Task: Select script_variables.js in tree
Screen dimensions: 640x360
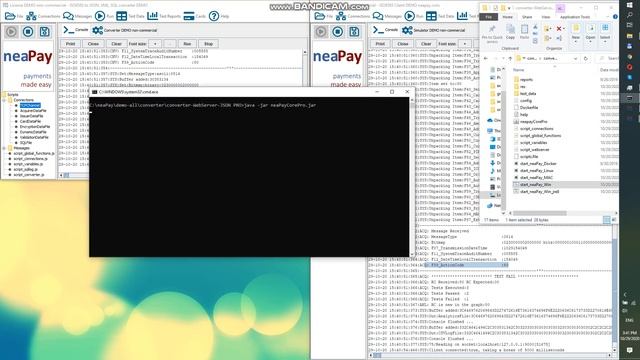Action: pos(28,164)
